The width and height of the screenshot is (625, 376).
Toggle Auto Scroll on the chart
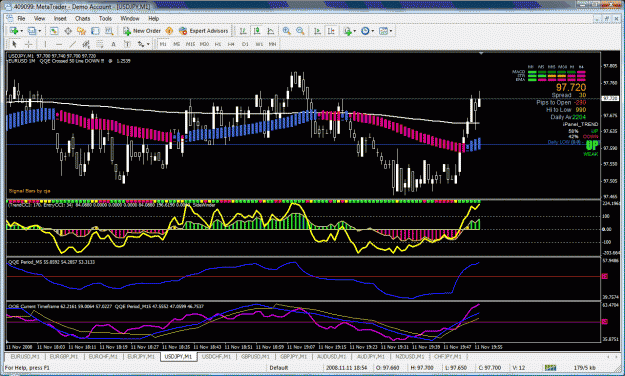317,31
